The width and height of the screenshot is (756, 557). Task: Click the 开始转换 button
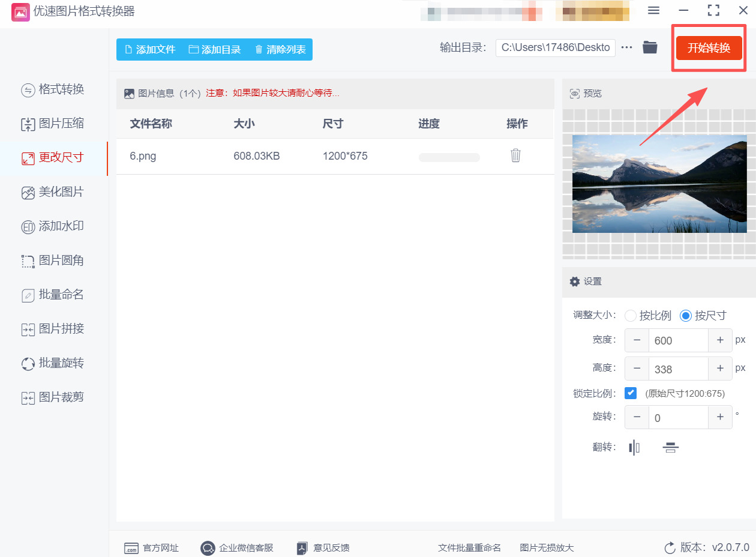click(709, 48)
